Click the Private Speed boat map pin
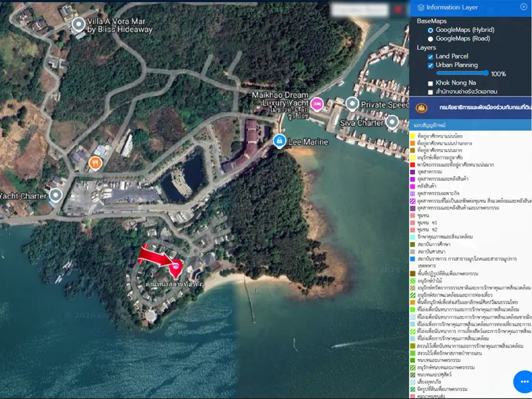This screenshot has height=399, width=532. point(352,104)
